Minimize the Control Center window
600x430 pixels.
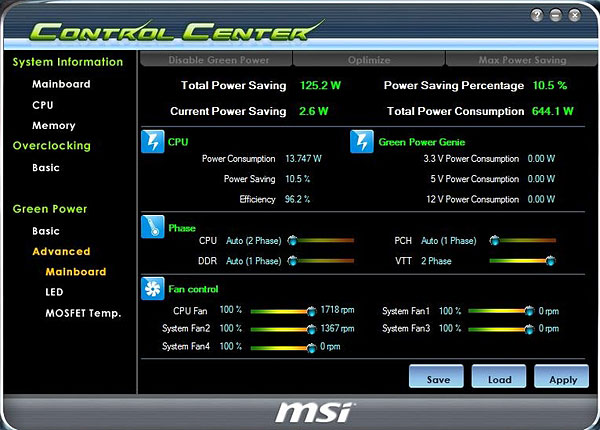(x=556, y=15)
